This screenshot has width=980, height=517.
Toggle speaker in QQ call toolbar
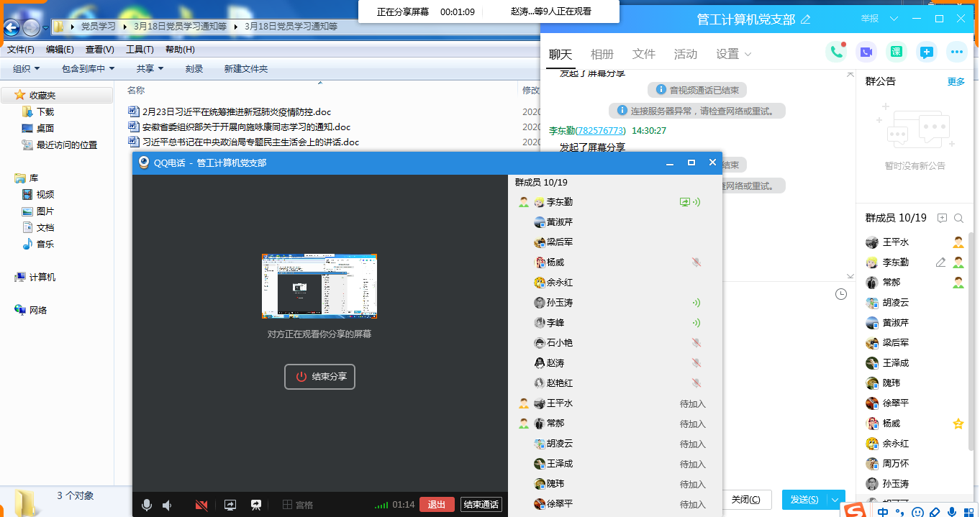pos(167,505)
